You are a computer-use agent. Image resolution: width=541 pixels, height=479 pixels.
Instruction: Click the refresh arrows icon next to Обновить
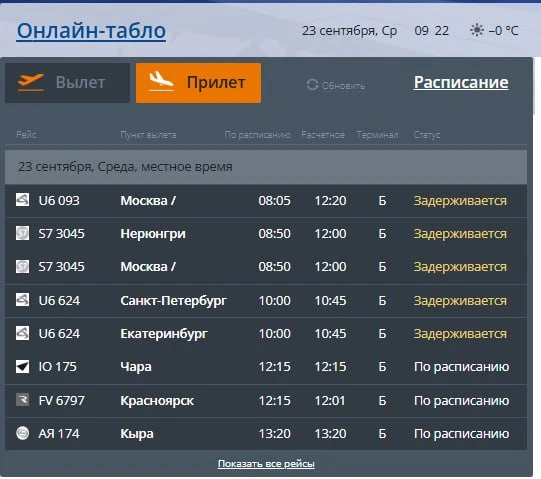(312, 85)
